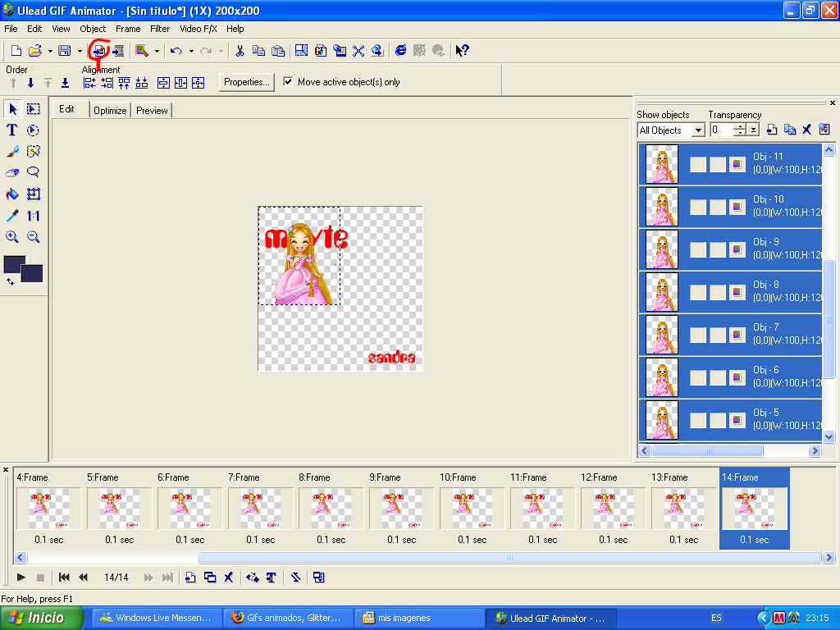Open the Video F/X menu

199,29
